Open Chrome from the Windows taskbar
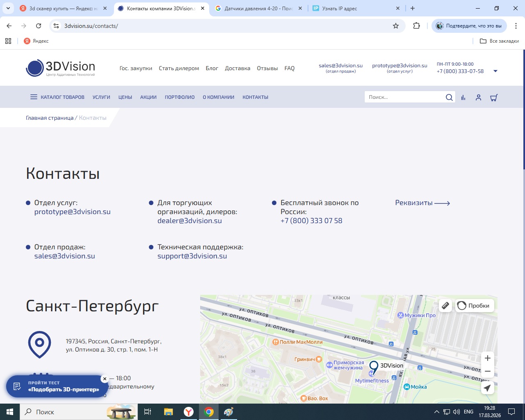This screenshot has height=420, width=525. pyautogui.click(x=209, y=412)
